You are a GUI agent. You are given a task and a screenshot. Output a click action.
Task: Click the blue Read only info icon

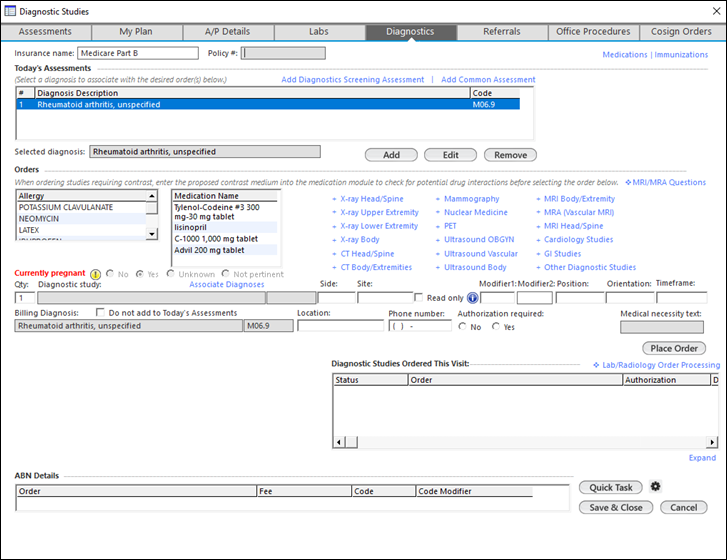[472, 298]
